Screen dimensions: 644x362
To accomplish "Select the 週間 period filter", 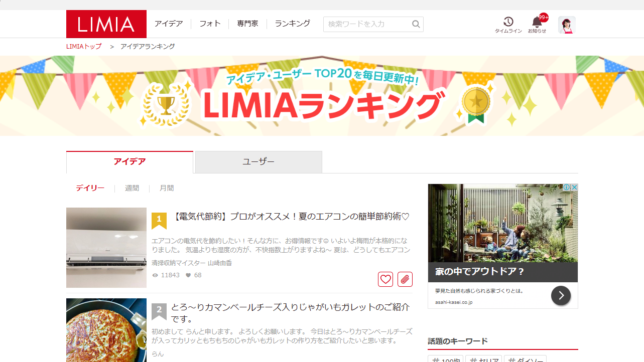I will [132, 189].
